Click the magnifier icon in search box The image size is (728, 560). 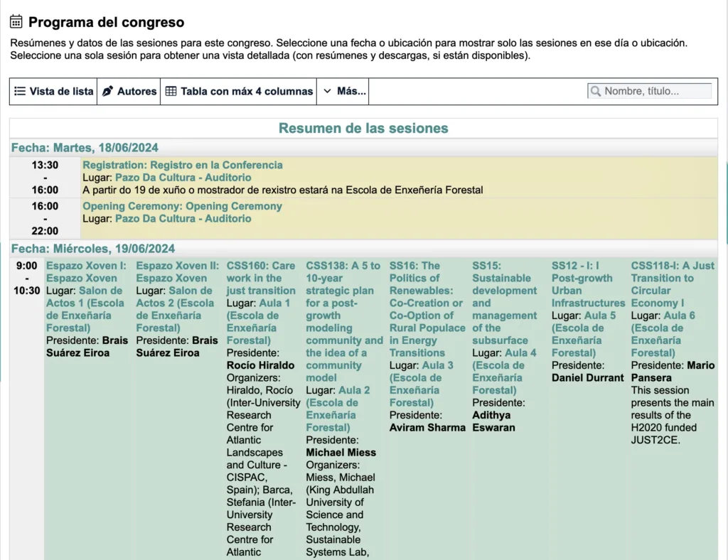tap(595, 91)
